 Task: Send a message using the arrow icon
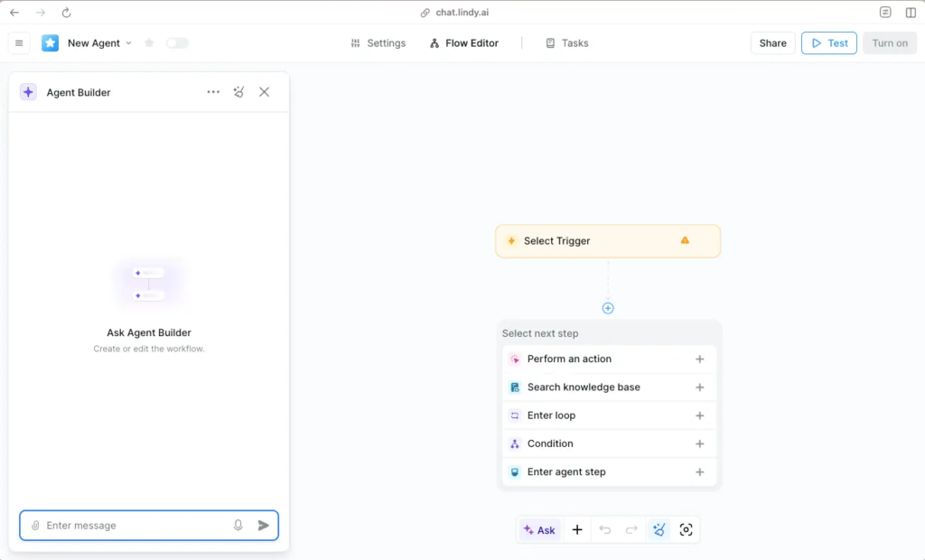[x=264, y=525]
